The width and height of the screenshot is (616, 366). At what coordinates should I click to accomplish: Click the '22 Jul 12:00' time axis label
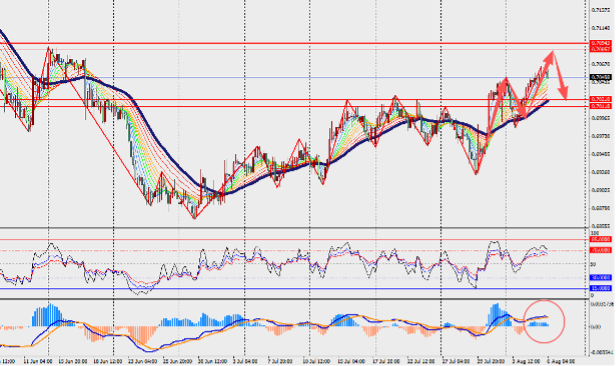pyautogui.click(x=421, y=361)
